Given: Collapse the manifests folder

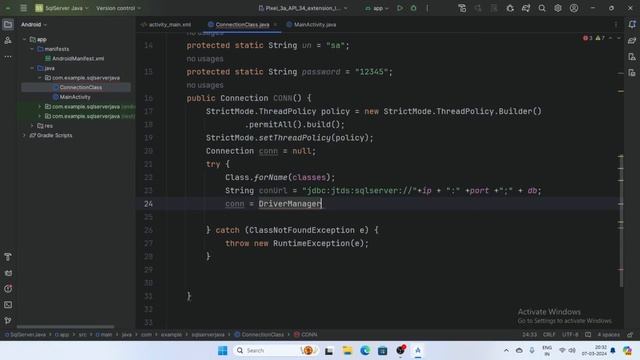Looking at the screenshot, I should pos(32,49).
